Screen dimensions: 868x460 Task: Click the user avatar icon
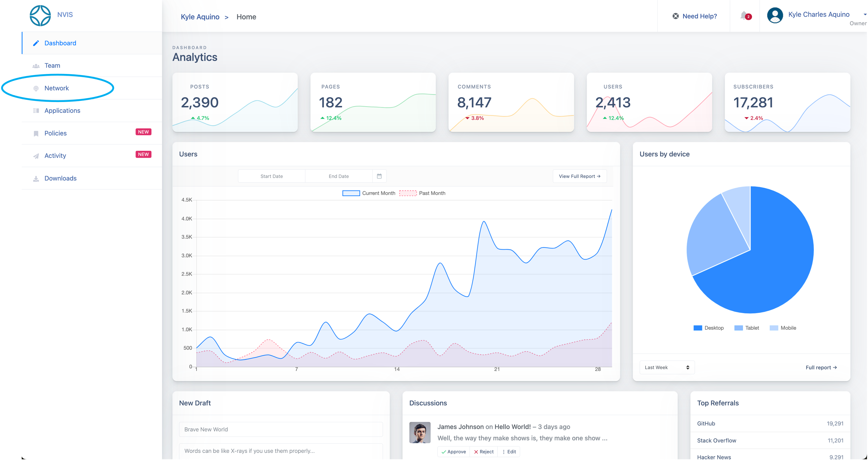775,16
